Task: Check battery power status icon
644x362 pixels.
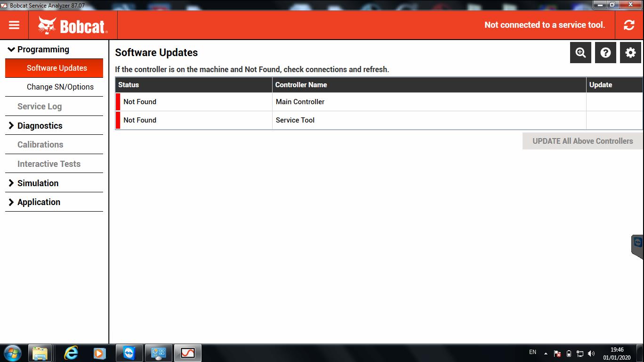Action: pyautogui.click(x=569, y=354)
